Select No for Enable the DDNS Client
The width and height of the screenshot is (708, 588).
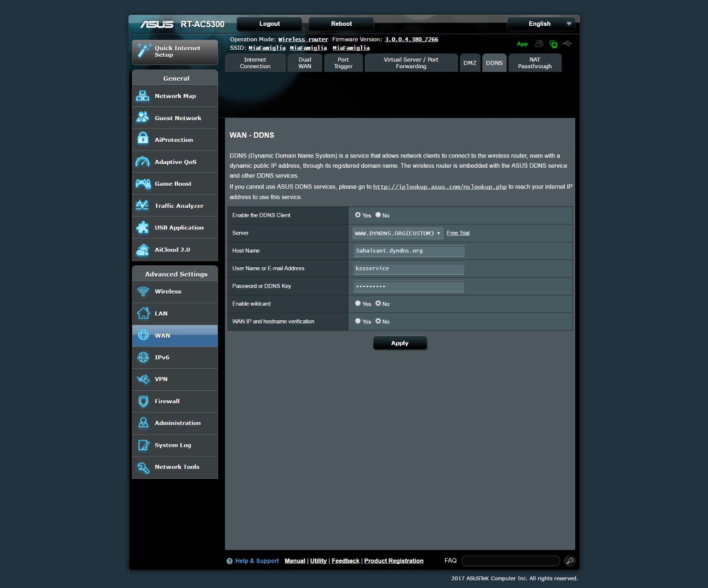[378, 215]
